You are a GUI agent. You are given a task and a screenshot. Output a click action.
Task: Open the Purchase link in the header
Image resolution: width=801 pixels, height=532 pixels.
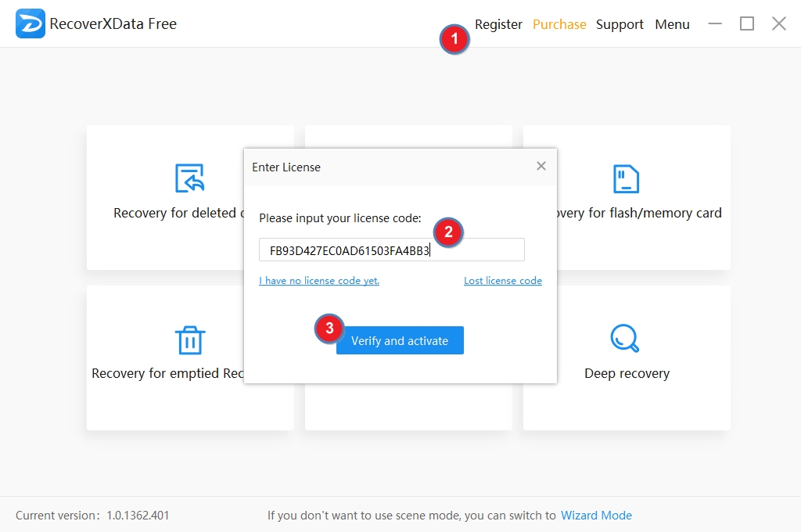click(x=559, y=24)
